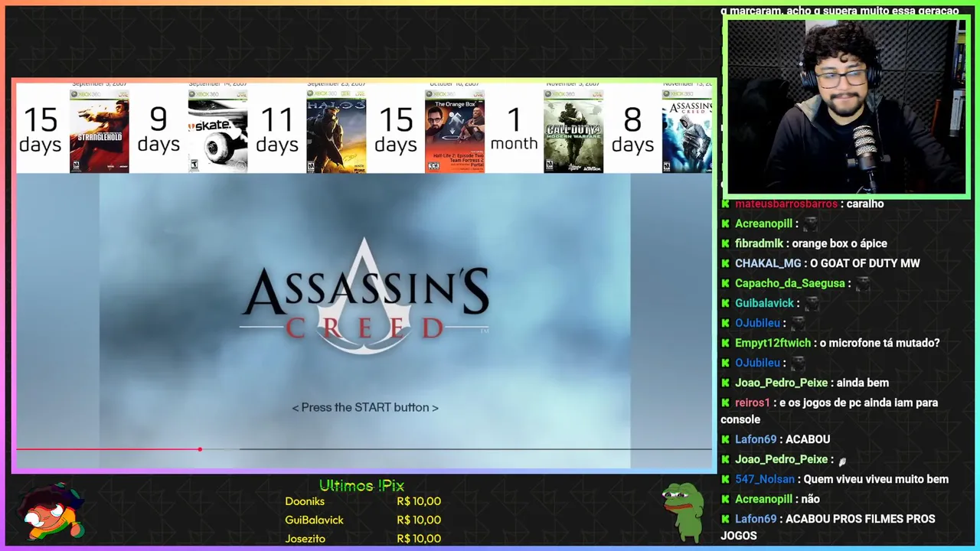Open fibradmlk username in chat
This screenshot has width=980, height=551.
tap(759, 244)
